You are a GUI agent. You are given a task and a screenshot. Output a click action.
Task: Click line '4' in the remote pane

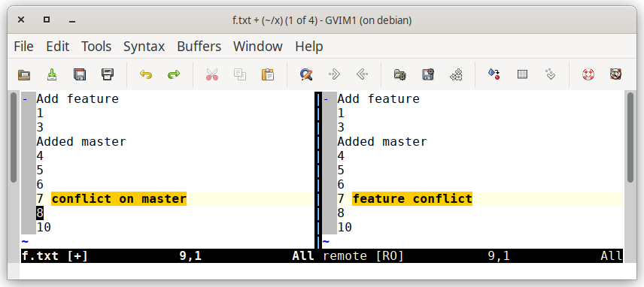[341, 156]
